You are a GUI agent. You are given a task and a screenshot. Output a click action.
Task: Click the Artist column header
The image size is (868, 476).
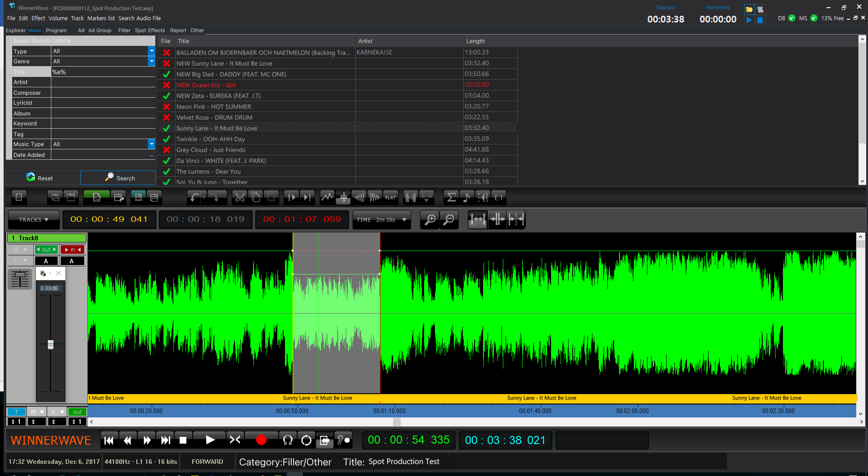(410, 41)
